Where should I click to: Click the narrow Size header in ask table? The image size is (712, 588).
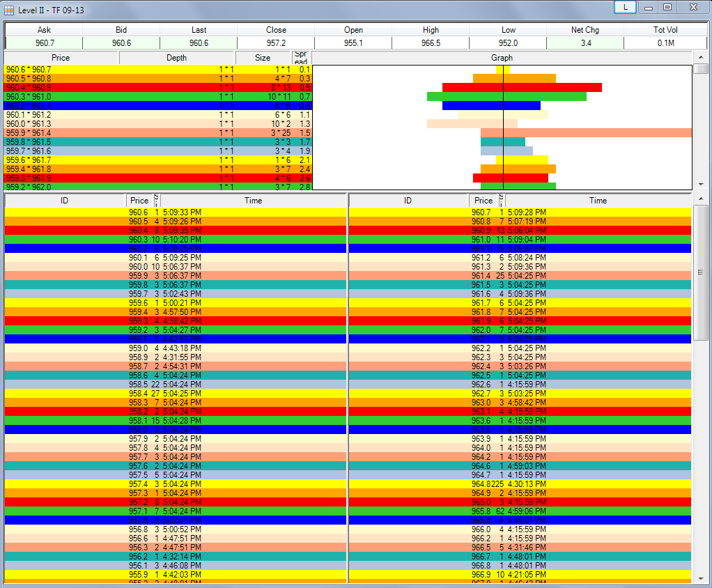click(x=502, y=201)
